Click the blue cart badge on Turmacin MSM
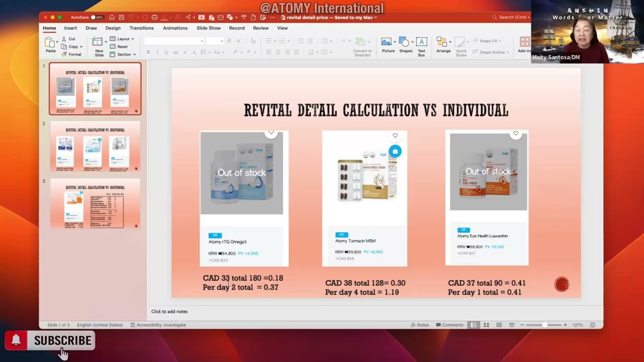This screenshot has height=362, width=644. coord(395,151)
